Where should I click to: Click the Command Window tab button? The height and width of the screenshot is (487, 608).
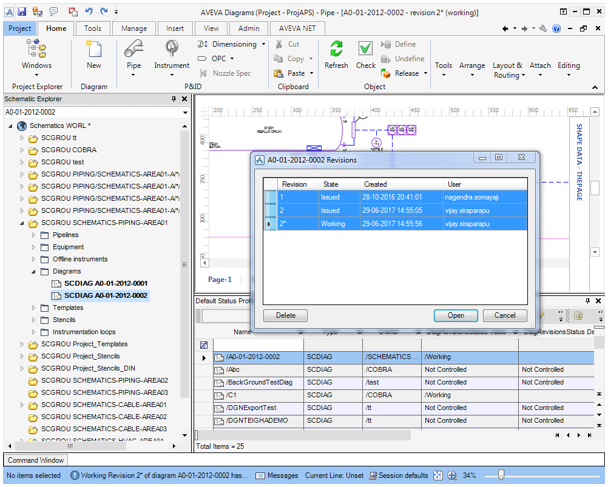coord(36,460)
